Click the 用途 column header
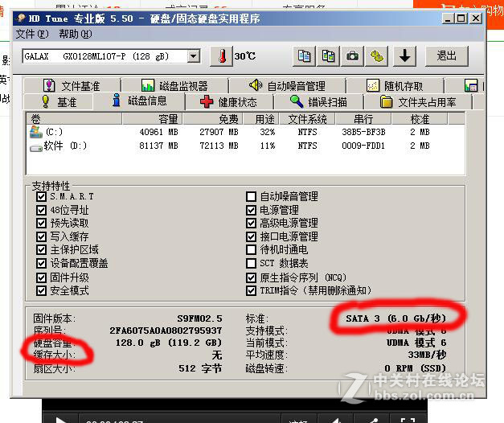Image resolution: width=504 pixels, height=423 pixels. (x=261, y=119)
